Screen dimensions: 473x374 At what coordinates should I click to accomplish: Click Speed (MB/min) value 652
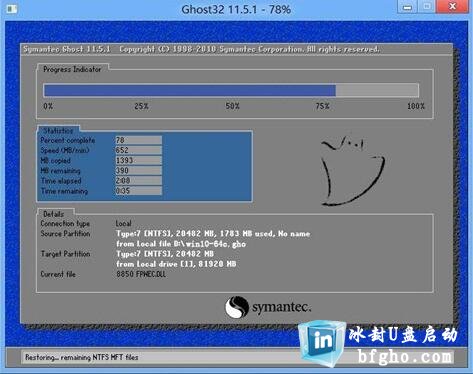[139, 150]
